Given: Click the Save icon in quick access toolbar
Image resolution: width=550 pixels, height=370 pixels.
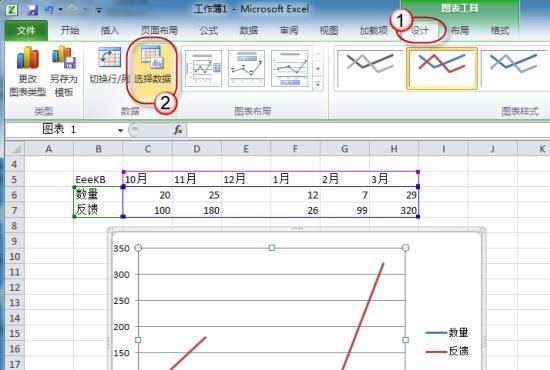Looking at the screenshot, I should (32, 9).
